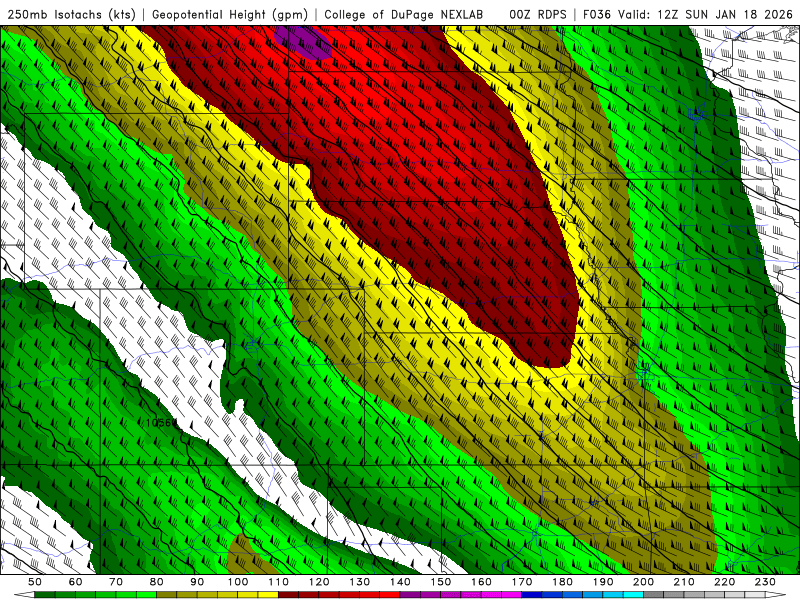Click the purple jet maximum area on map

click(x=304, y=41)
